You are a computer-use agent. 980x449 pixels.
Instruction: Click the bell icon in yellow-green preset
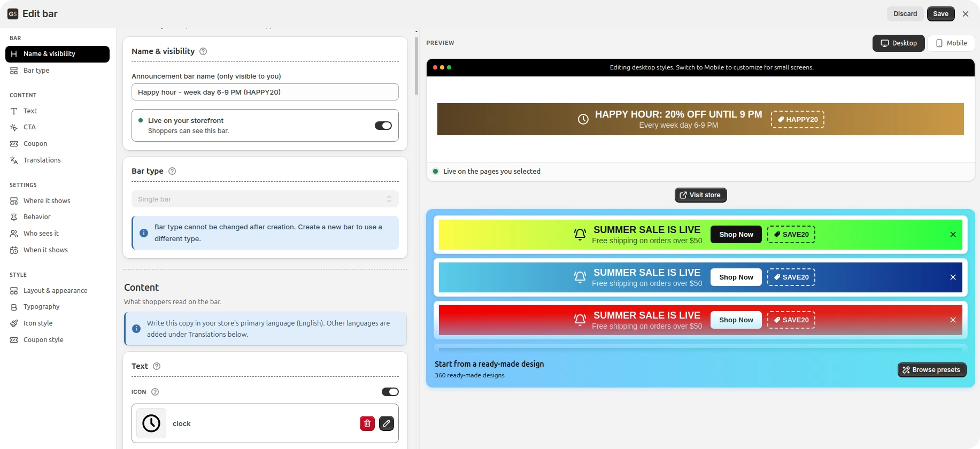coord(580,235)
